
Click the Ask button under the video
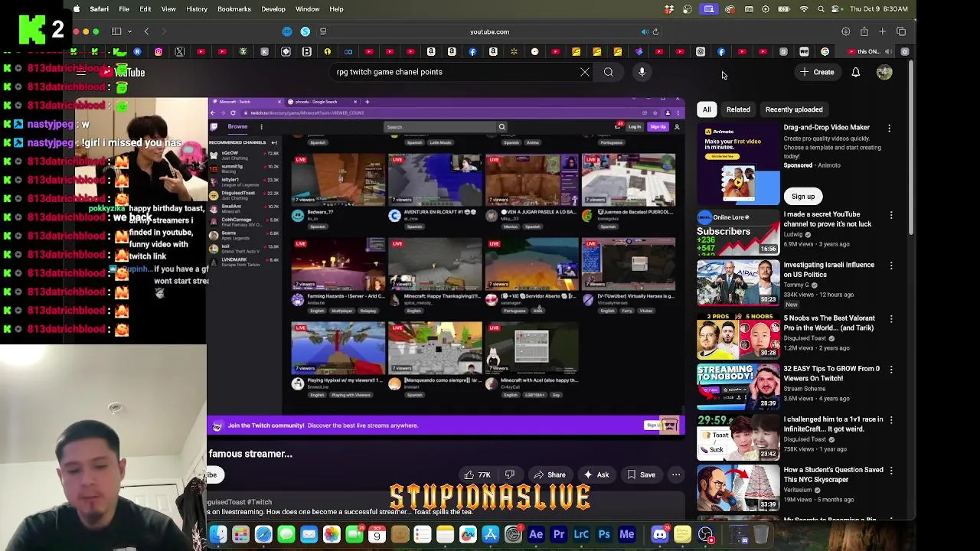[596, 474]
